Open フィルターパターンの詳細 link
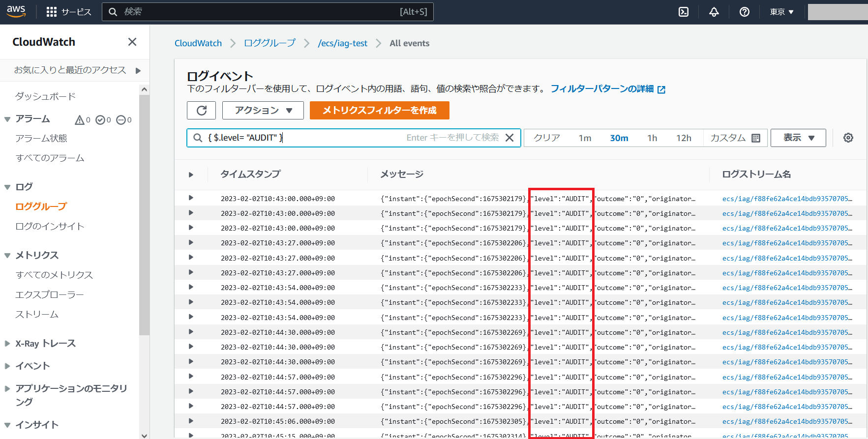 608,88
